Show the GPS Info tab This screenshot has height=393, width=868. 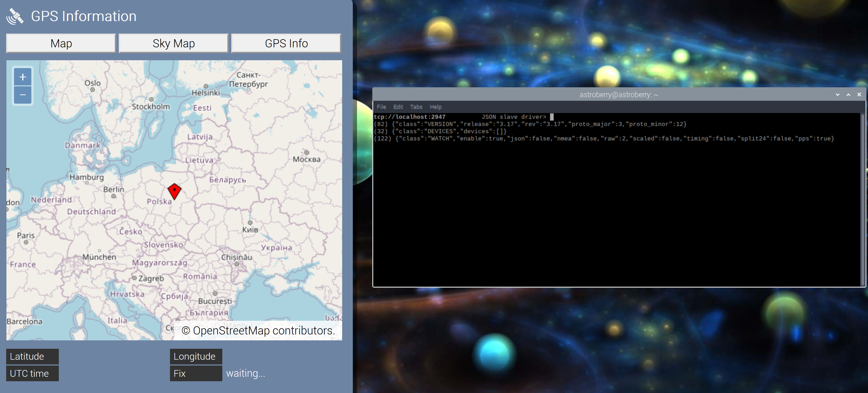click(x=286, y=43)
